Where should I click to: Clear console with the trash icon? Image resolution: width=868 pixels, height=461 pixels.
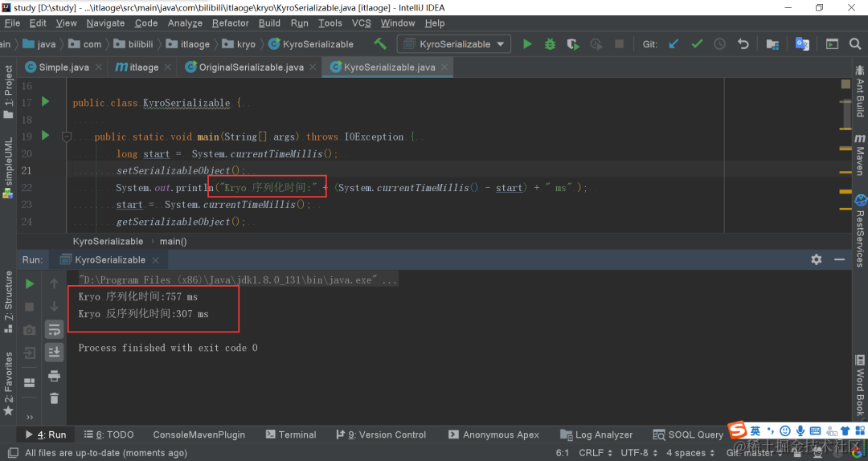(x=55, y=398)
